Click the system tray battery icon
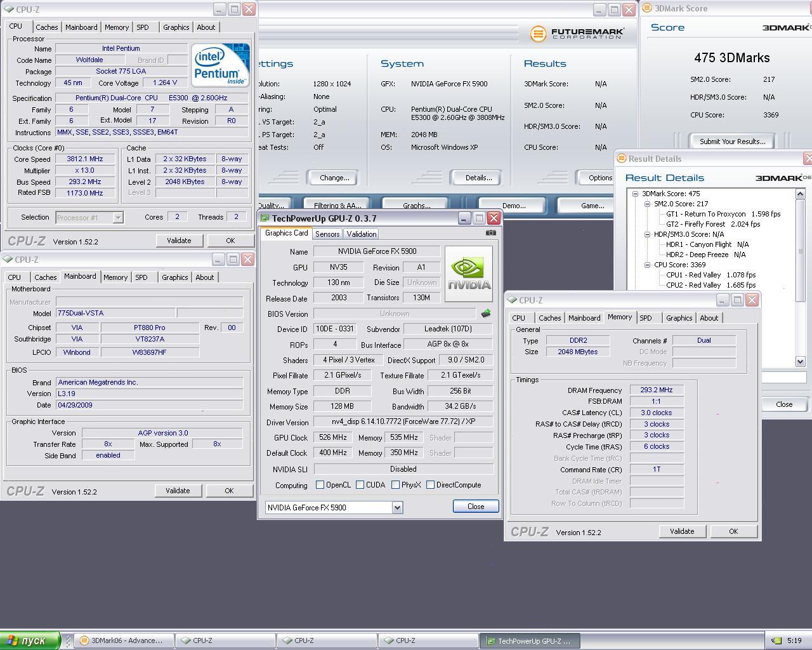The image size is (812, 650). (776, 640)
